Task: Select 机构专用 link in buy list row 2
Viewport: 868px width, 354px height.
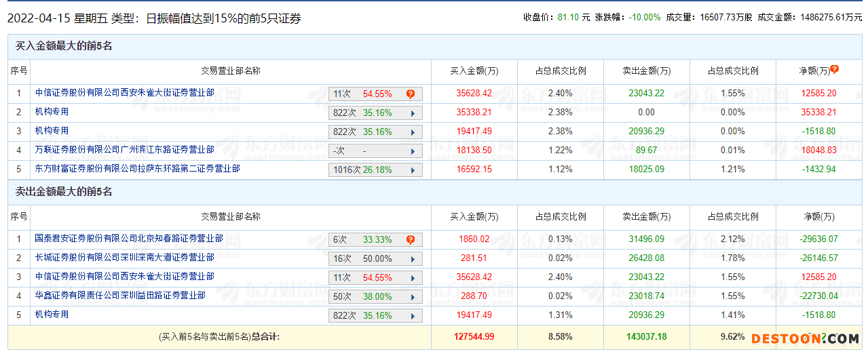Action: pyautogui.click(x=52, y=112)
